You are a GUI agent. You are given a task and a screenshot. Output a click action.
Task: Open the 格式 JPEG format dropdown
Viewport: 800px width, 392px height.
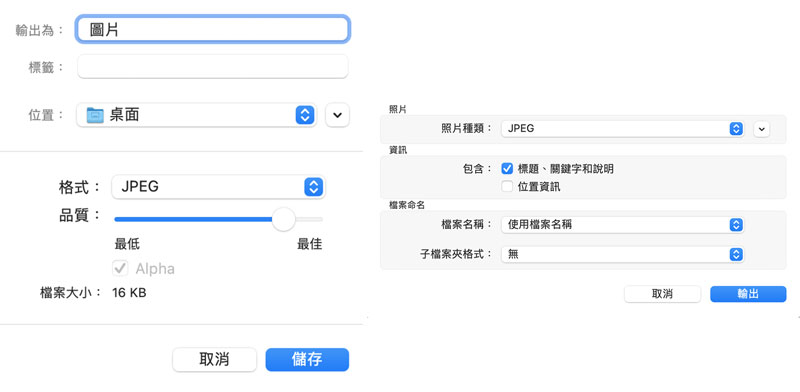point(218,187)
